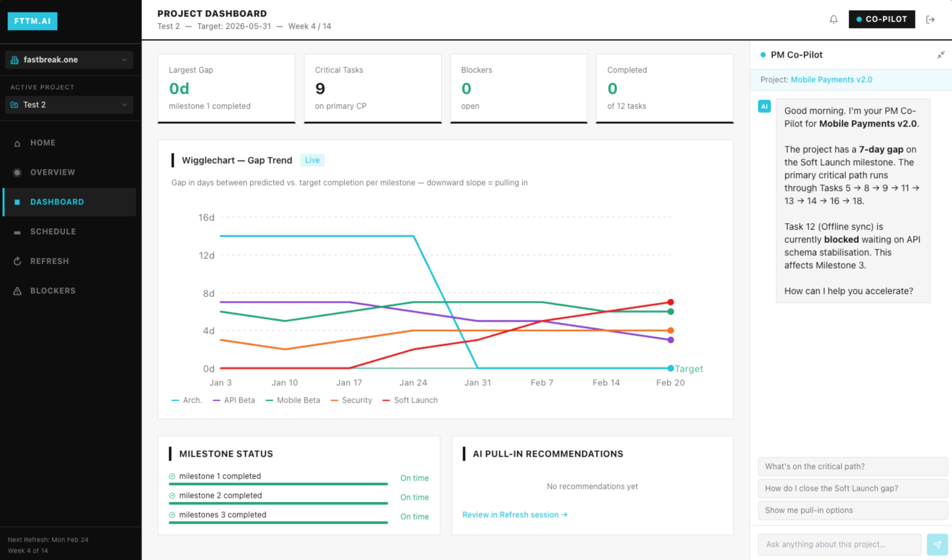Click the Blockers warning icon
Viewport: 952px width, 560px height.
[x=17, y=291]
